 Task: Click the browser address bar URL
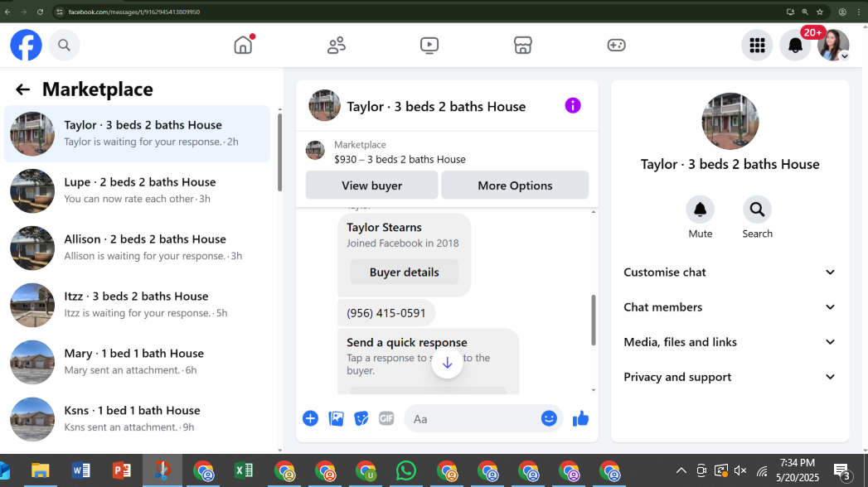pyautogui.click(x=134, y=12)
